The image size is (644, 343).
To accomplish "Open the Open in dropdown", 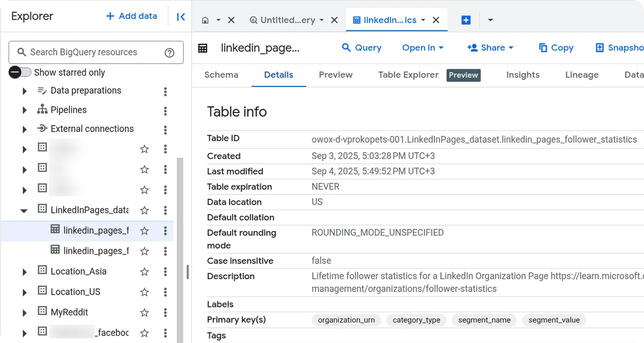I will [422, 47].
